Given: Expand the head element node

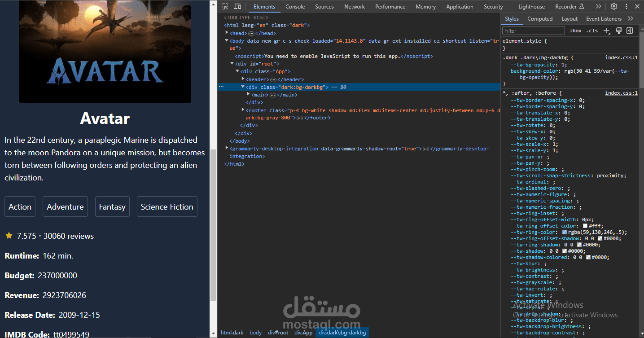Looking at the screenshot, I should [227, 33].
